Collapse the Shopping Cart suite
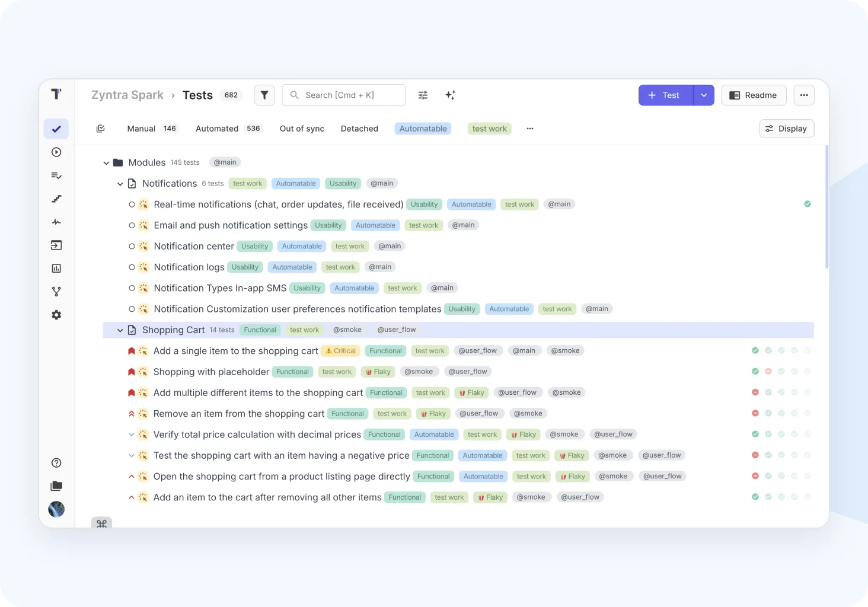This screenshot has height=607, width=868. (120, 330)
